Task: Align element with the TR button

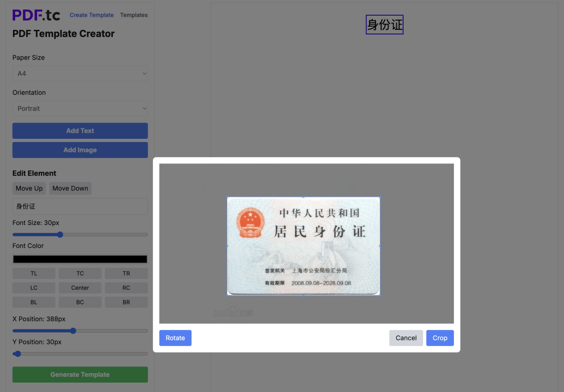Action: click(x=126, y=274)
